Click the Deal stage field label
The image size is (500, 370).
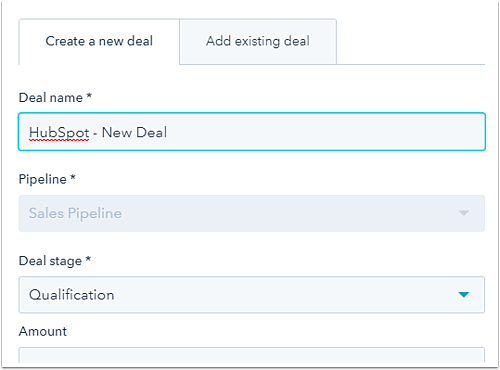pos(50,261)
